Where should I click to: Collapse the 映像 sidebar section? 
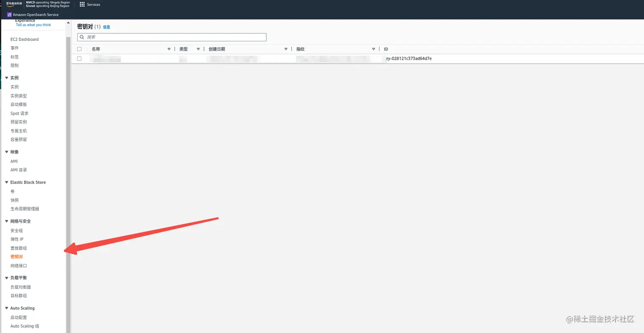click(6, 152)
